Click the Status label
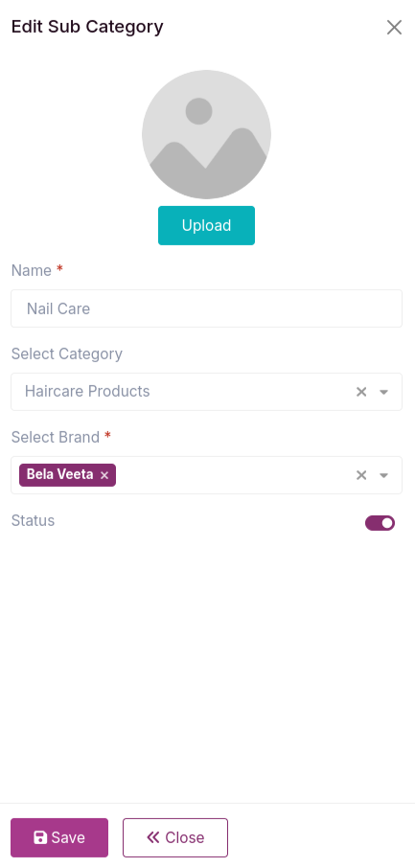The width and height of the screenshot is (415, 868). click(x=33, y=520)
